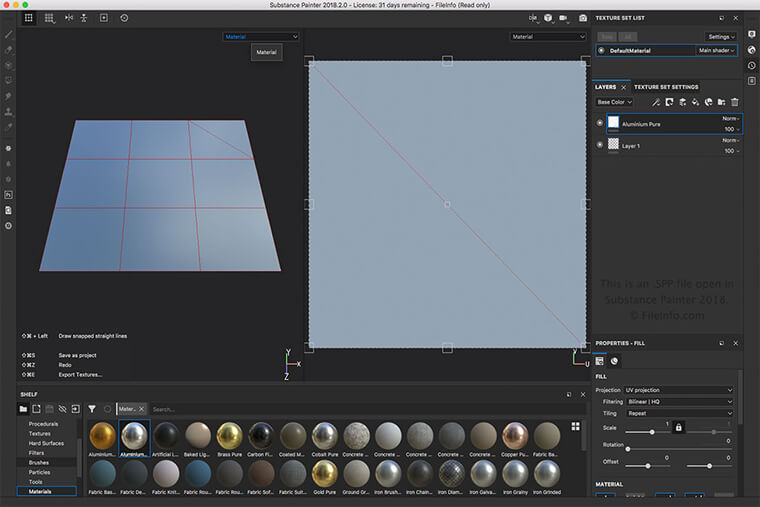Viewport: 760px width, 507px height.
Task: Select the Gold Pure material thumbnail
Action: click(x=324, y=474)
